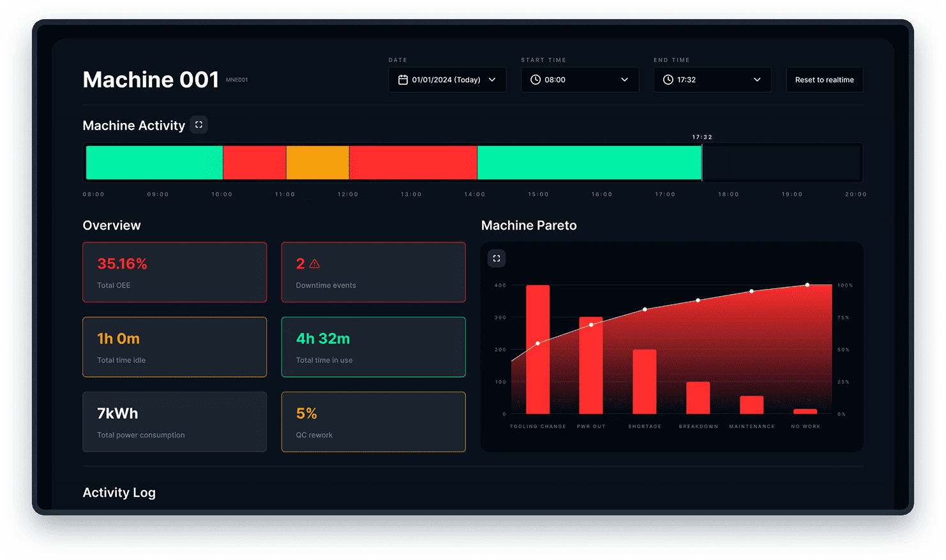Open the Downtime events card

[x=373, y=272]
